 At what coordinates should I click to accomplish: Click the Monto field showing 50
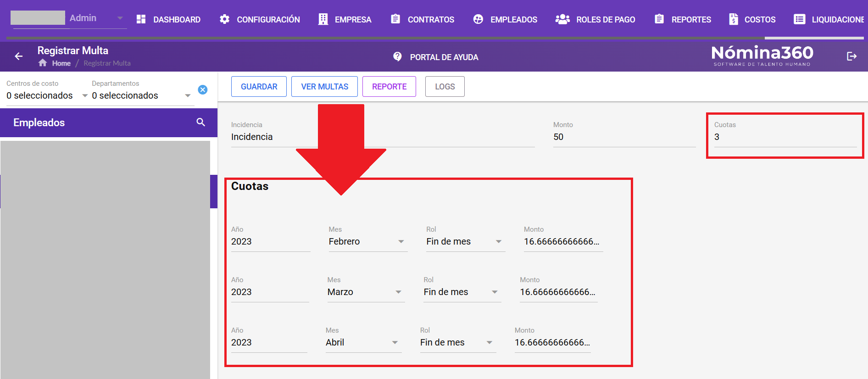click(x=624, y=137)
